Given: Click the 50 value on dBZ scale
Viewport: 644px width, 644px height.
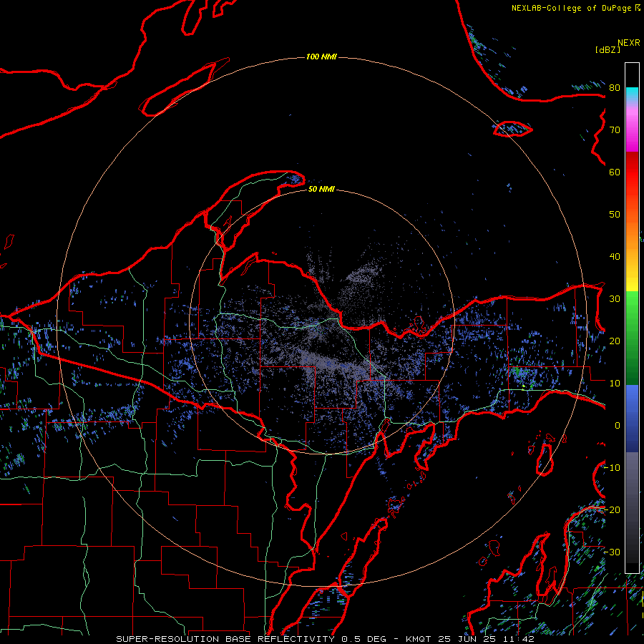Looking at the screenshot, I should click(615, 215).
